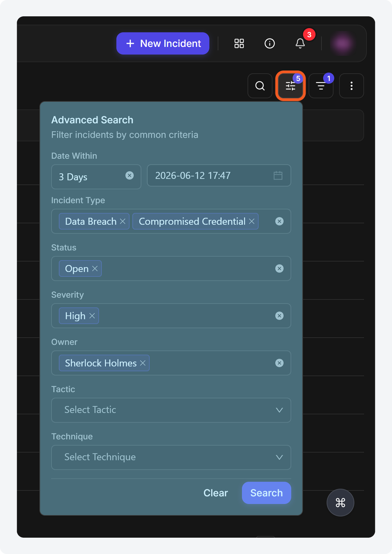Open the three-dot more options menu

351,86
